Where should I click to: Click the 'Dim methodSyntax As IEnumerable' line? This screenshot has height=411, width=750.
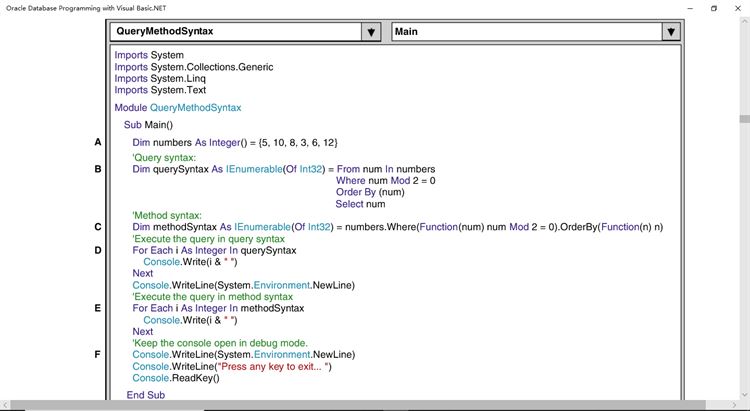coord(397,227)
